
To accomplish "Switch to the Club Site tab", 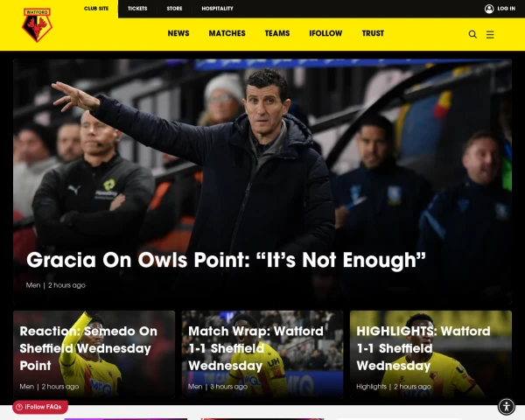I will [96, 9].
